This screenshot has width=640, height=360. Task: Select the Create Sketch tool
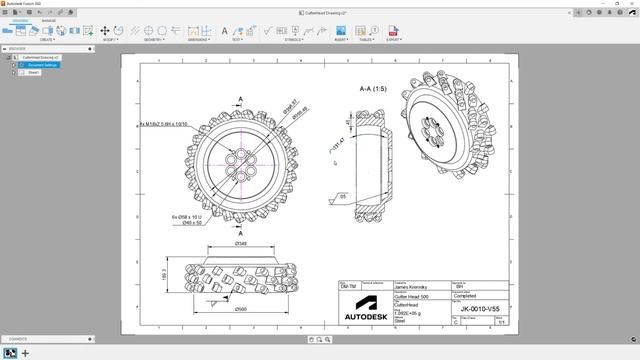(88, 31)
